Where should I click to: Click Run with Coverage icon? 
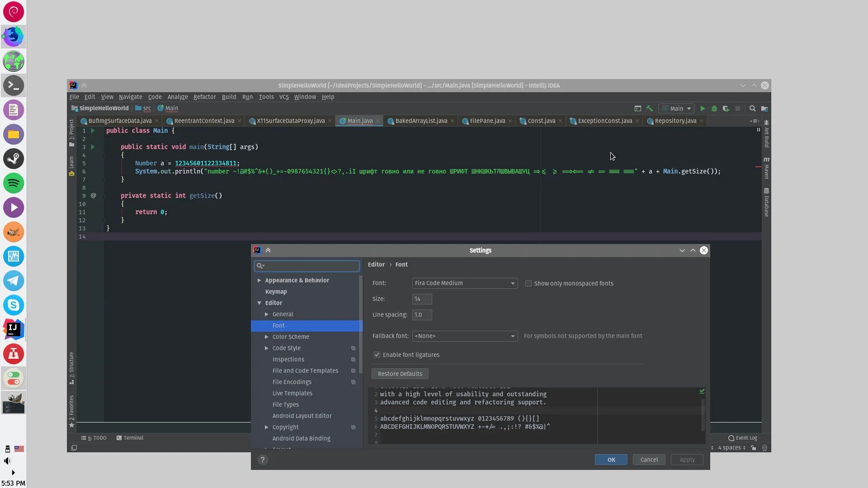tap(726, 108)
